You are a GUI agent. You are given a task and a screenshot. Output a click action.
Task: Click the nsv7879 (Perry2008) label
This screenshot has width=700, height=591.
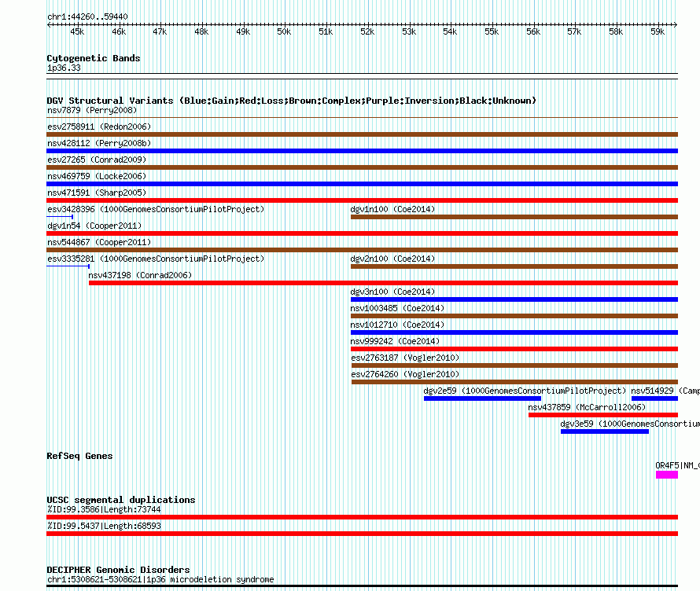pos(92,110)
